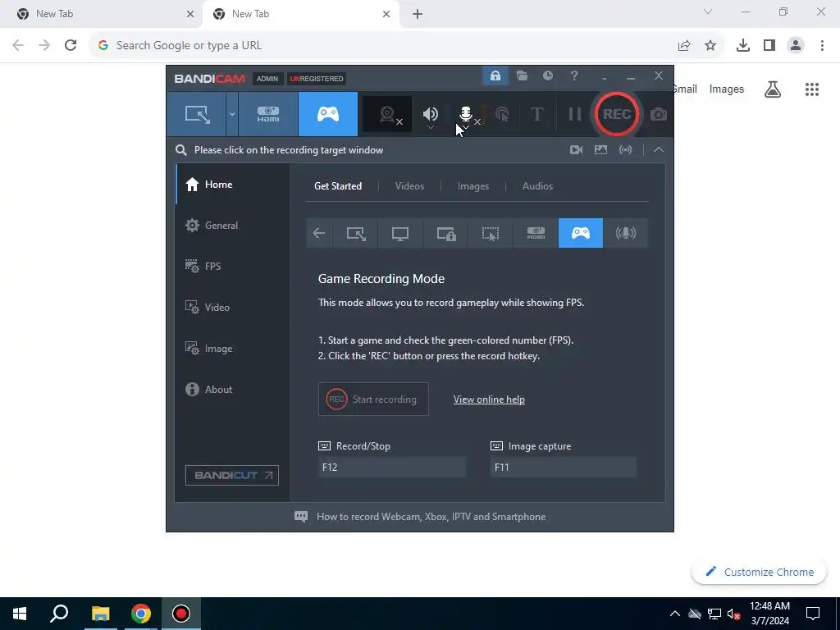Screen dimensions: 840x630
Task: Select specific window lock mode icon
Action: click(x=445, y=233)
